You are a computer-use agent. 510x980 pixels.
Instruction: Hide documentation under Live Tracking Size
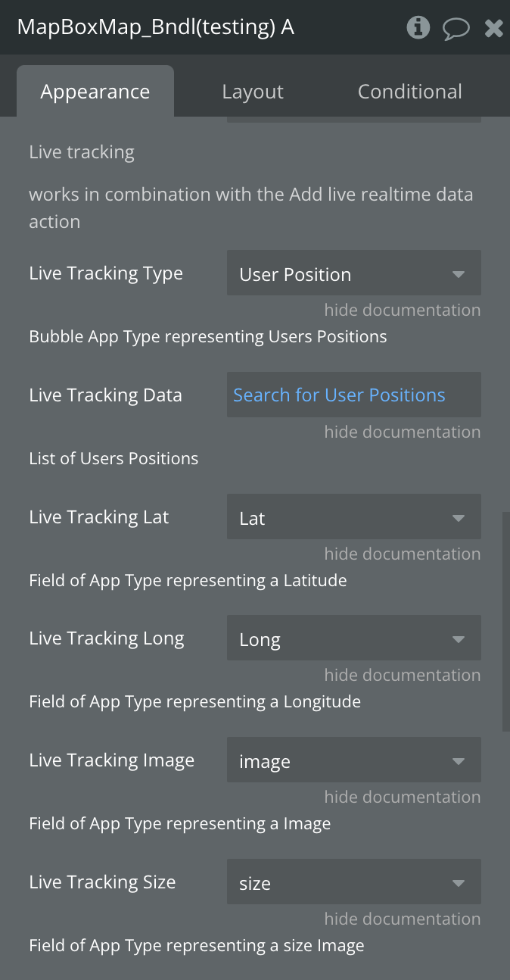[403, 919]
